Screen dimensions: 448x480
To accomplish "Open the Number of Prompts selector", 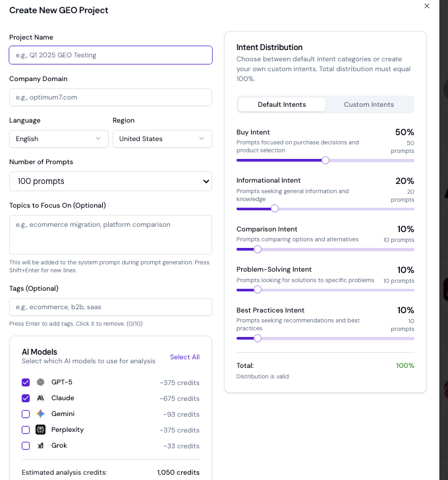I will (111, 181).
